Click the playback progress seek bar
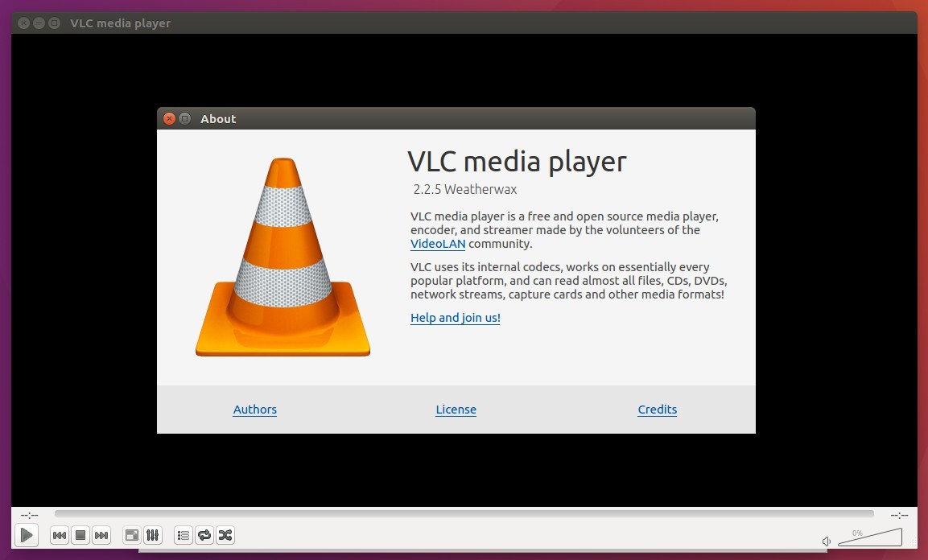Image resolution: width=928 pixels, height=560 pixels. (x=464, y=513)
